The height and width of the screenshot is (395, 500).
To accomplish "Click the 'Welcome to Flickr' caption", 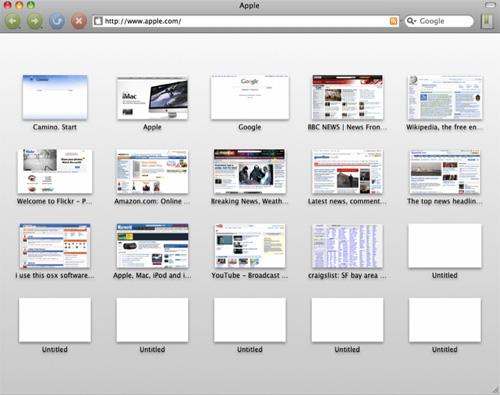I will point(55,201).
